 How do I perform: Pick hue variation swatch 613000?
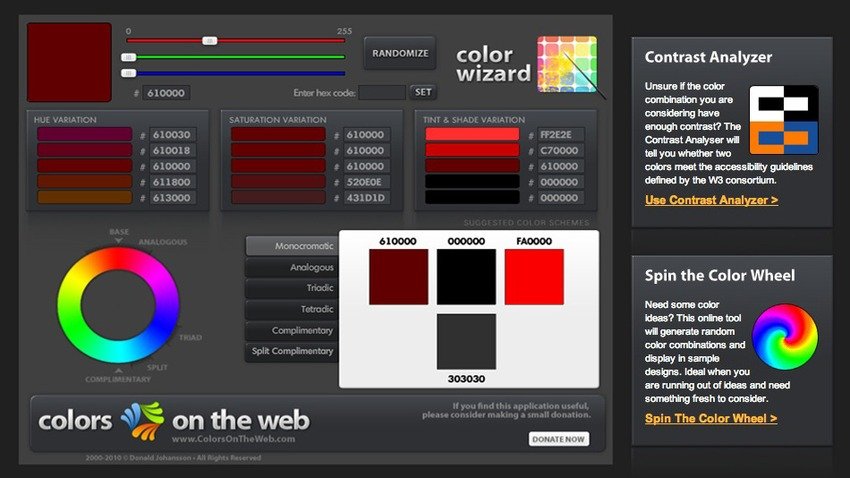coord(85,197)
